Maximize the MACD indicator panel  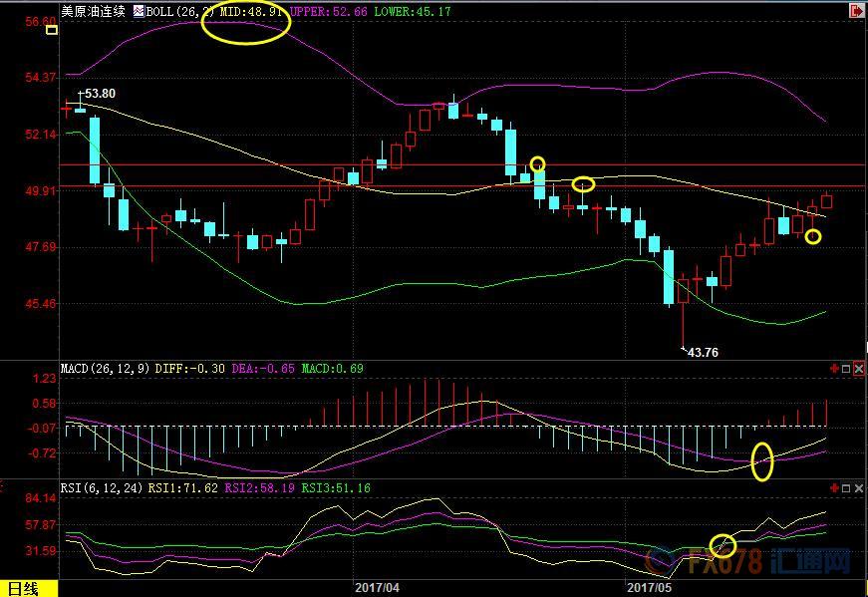point(846,369)
